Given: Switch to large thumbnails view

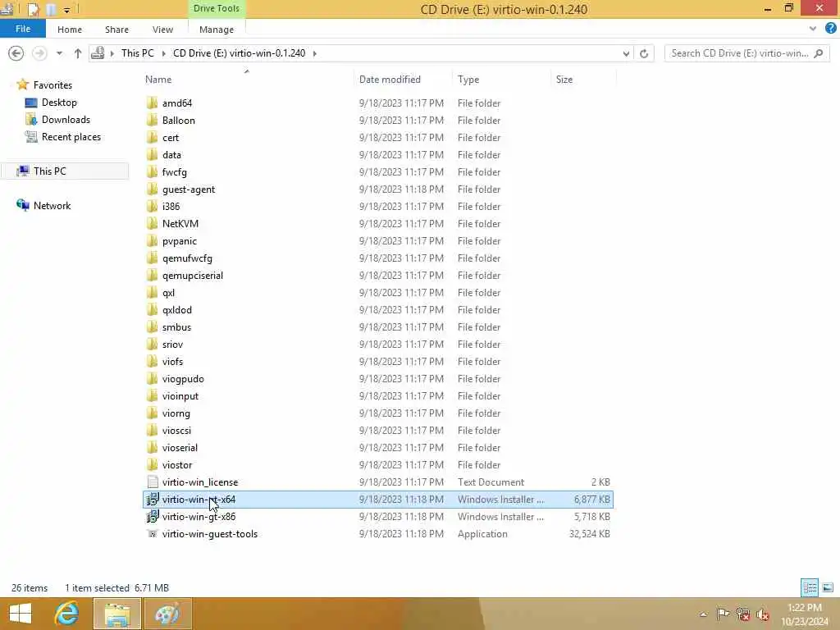Looking at the screenshot, I should point(828,587).
